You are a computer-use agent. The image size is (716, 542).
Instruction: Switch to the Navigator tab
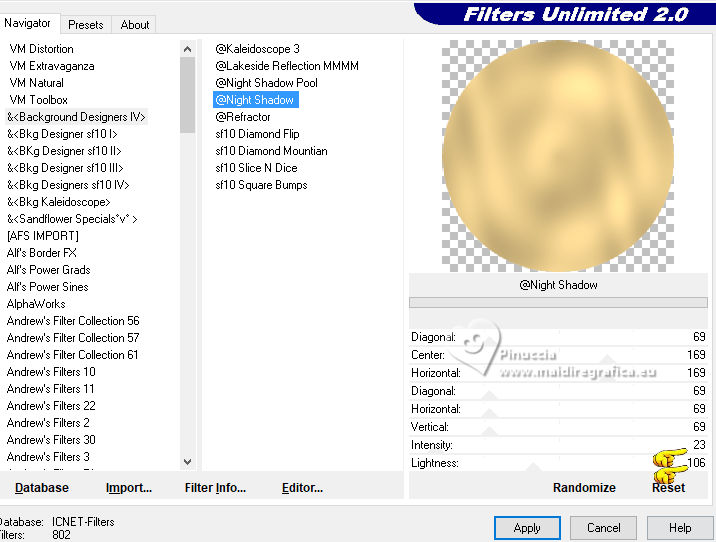[x=28, y=23]
